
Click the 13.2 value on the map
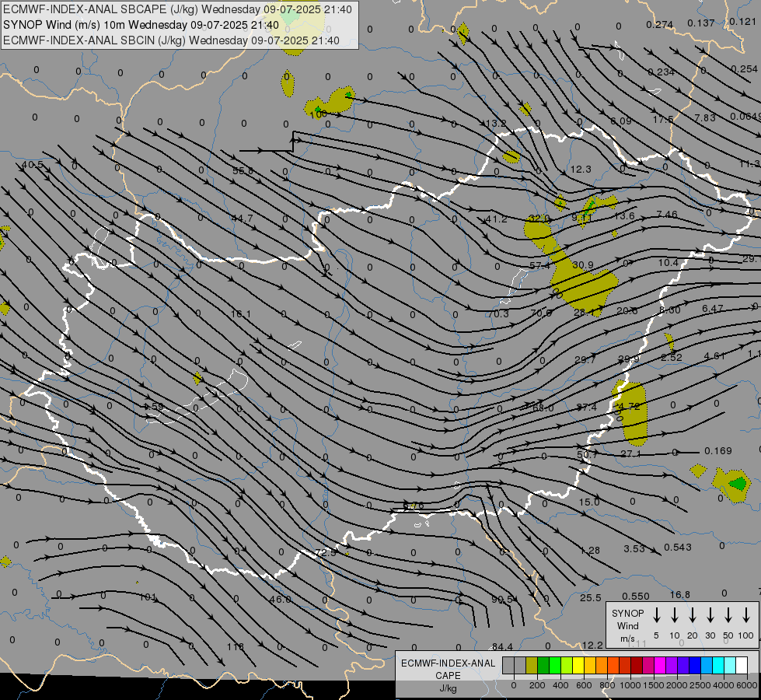tap(496, 124)
